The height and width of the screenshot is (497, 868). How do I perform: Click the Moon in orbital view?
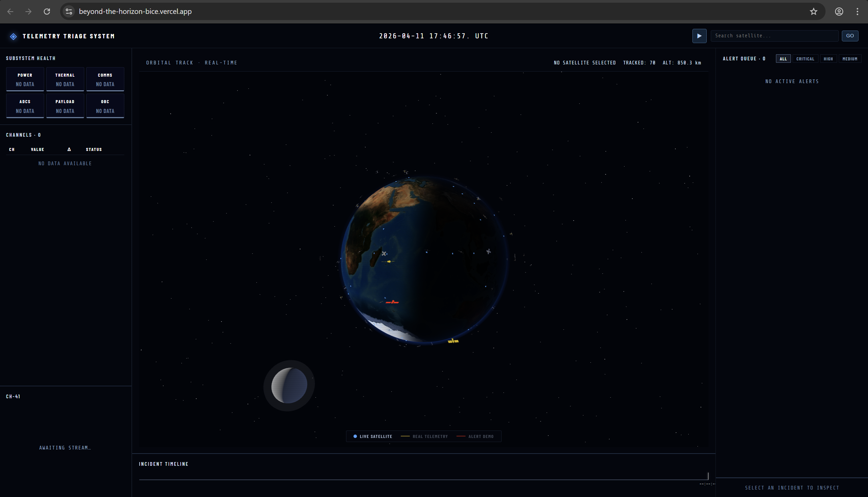(289, 386)
